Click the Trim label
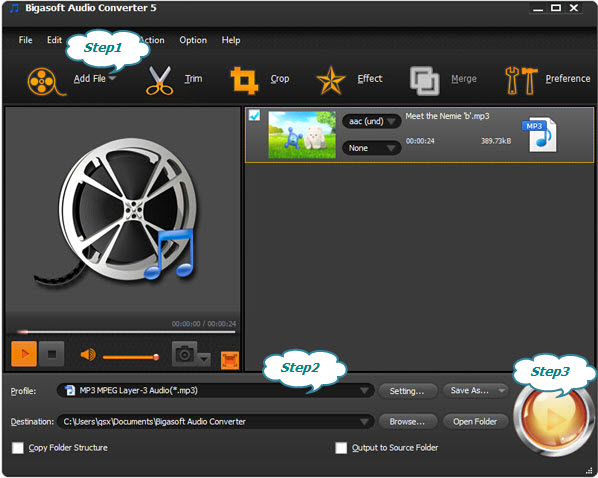The width and height of the screenshot is (598, 478). pyautogui.click(x=193, y=79)
